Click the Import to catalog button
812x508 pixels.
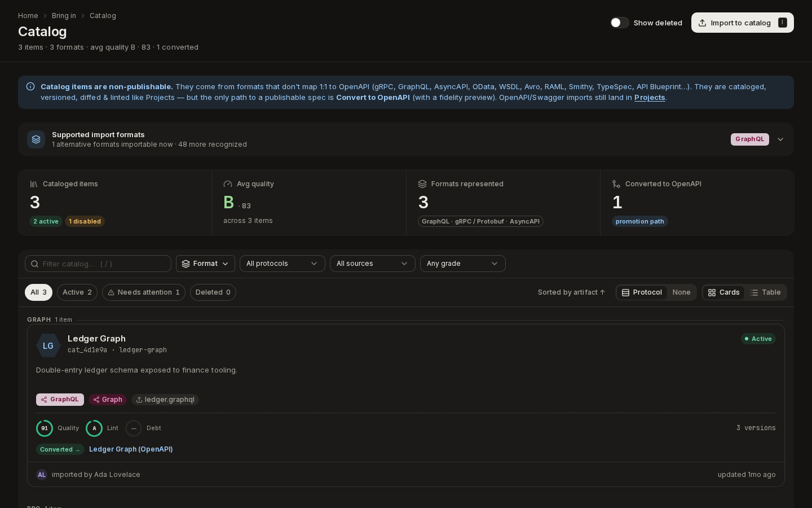pyautogui.click(x=742, y=23)
